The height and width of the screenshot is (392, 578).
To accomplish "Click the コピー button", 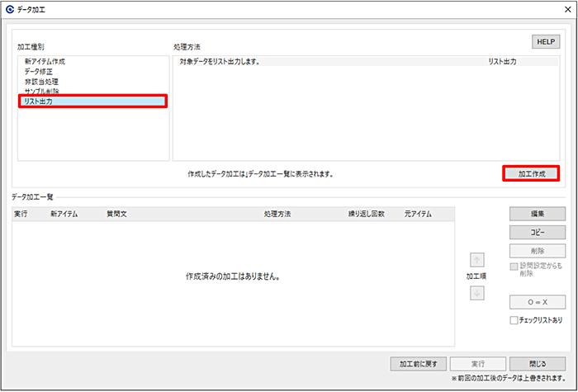I will click(537, 232).
